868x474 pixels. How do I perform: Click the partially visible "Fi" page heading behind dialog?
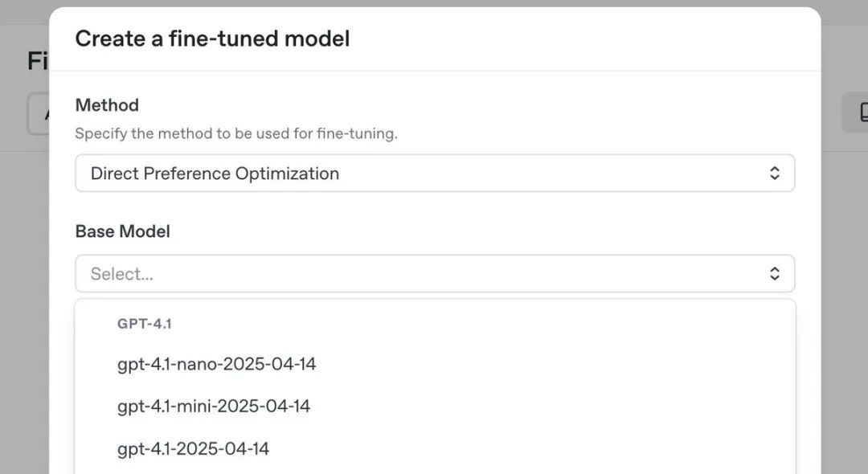(x=38, y=61)
